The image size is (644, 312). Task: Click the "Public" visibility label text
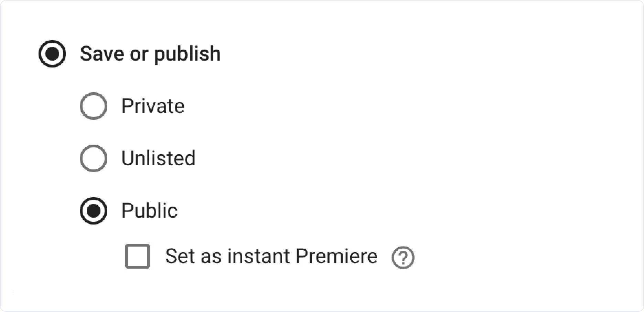coord(149,211)
